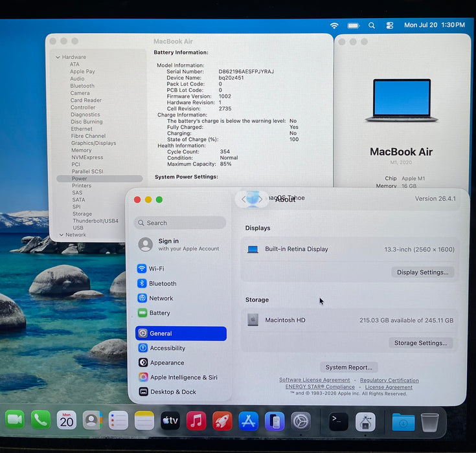Select Audio in System Report sidebar

coord(77,78)
